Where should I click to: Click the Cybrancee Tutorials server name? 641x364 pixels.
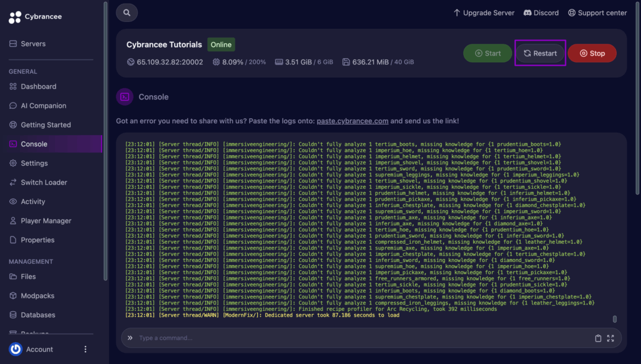[164, 45]
